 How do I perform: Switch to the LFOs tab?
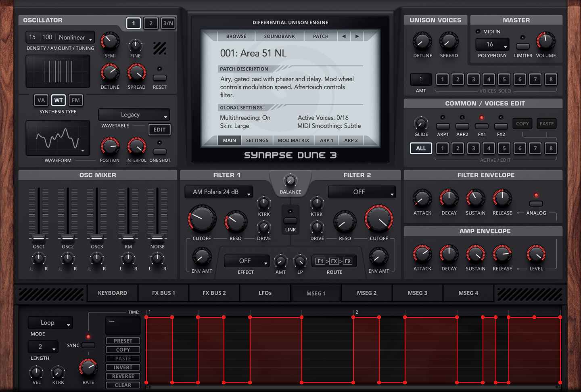(265, 293)
